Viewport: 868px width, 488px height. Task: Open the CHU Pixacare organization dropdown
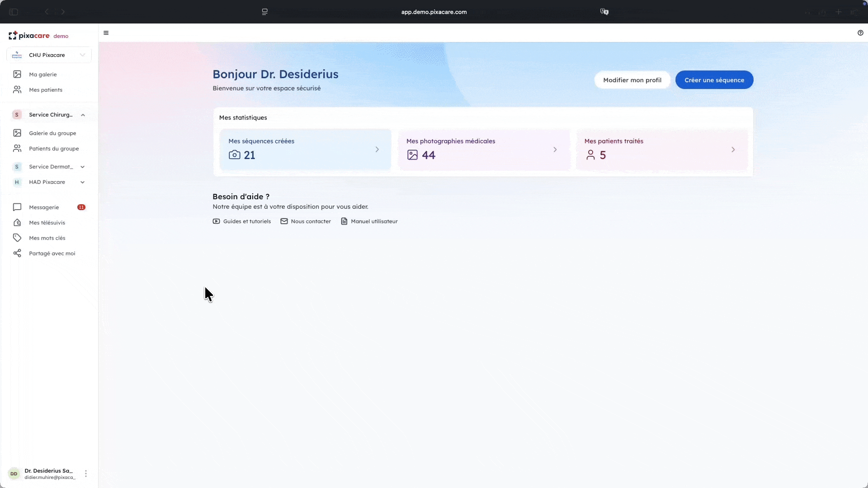pos(49,55)
